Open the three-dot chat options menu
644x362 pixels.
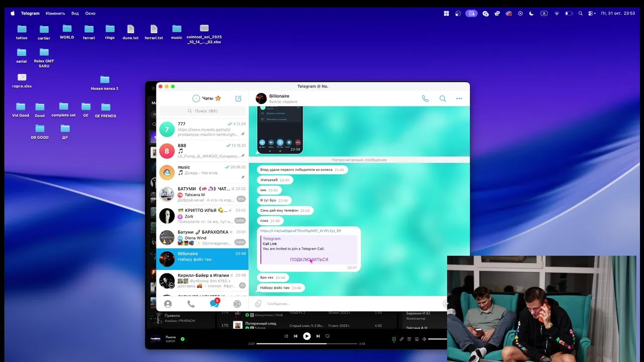click(x=459, y=99)
